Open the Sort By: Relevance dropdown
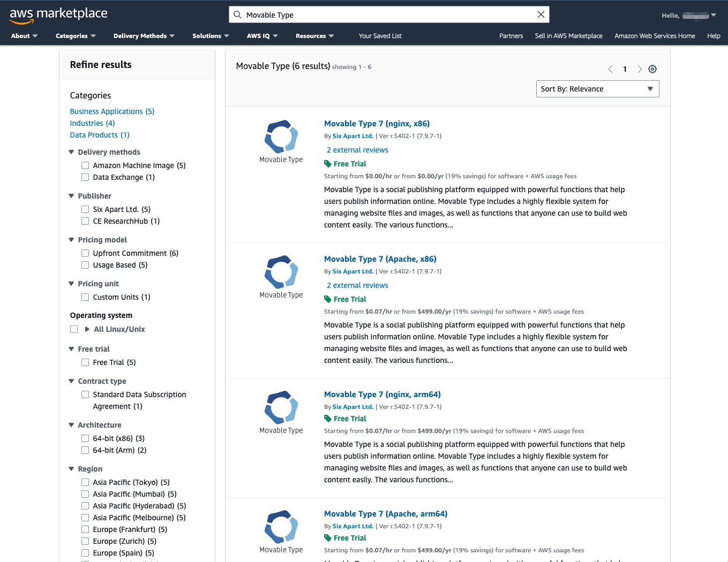This screenshot has width=728, height=562. pos(597,89)
